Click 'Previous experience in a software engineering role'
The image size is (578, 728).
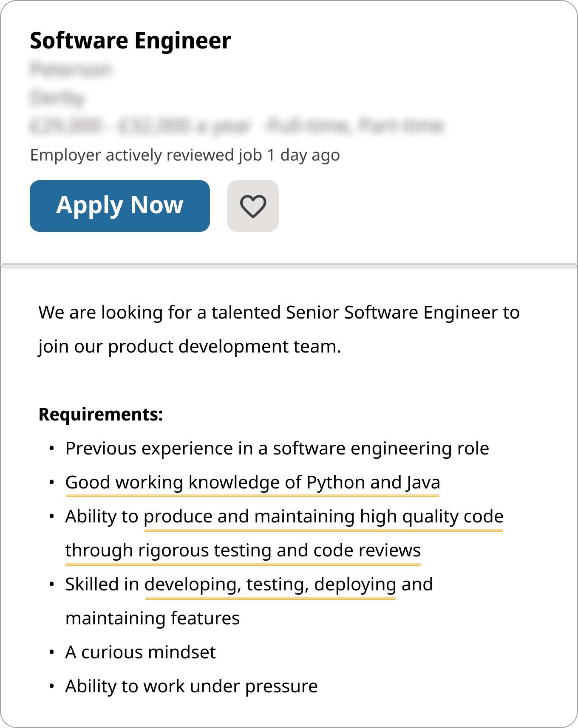[x=277, y=449]
